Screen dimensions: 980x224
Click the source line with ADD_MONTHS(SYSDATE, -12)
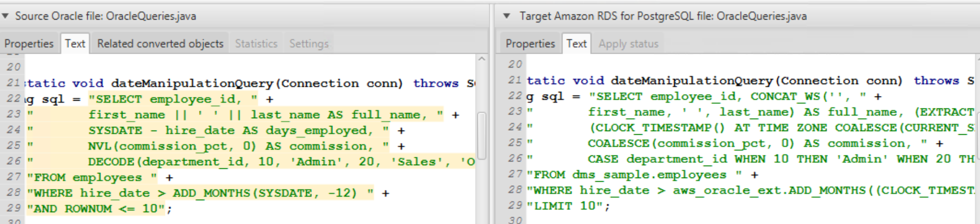pyautogui.click(x=201, y=194)
